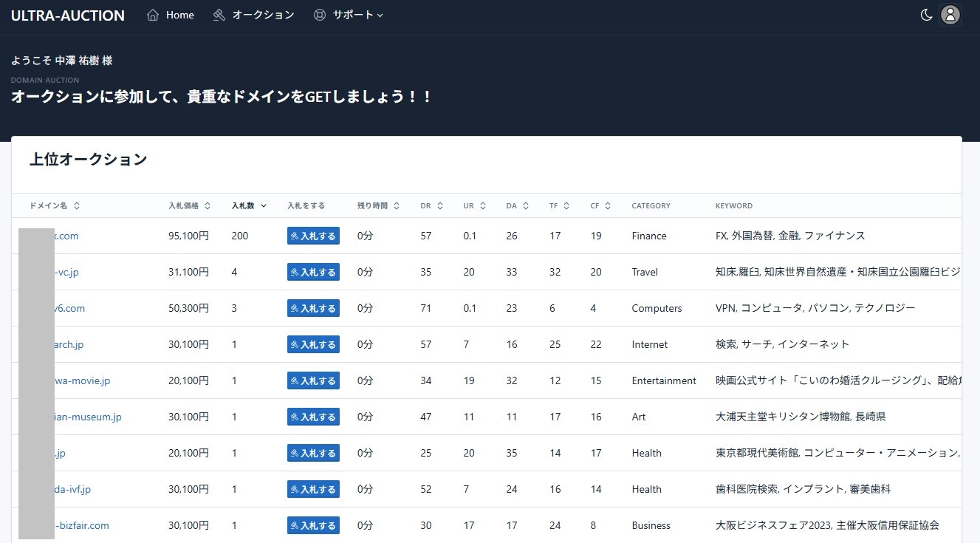This screenshot has height=543, width=980.
Task: Open the user profile avatar menu
Action: click(x=950, y=15)
